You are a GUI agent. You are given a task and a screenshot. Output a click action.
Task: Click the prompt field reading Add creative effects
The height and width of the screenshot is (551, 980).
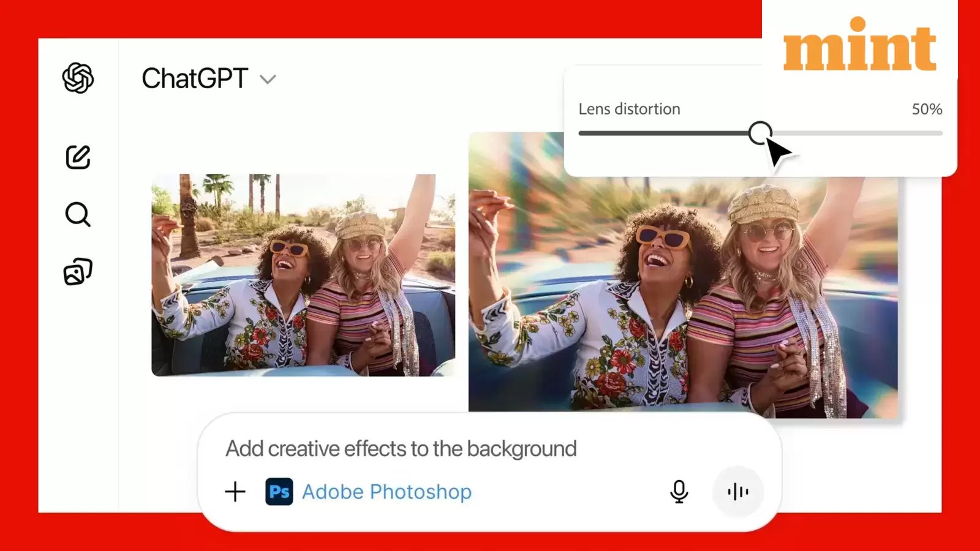[x=401, y=448]
